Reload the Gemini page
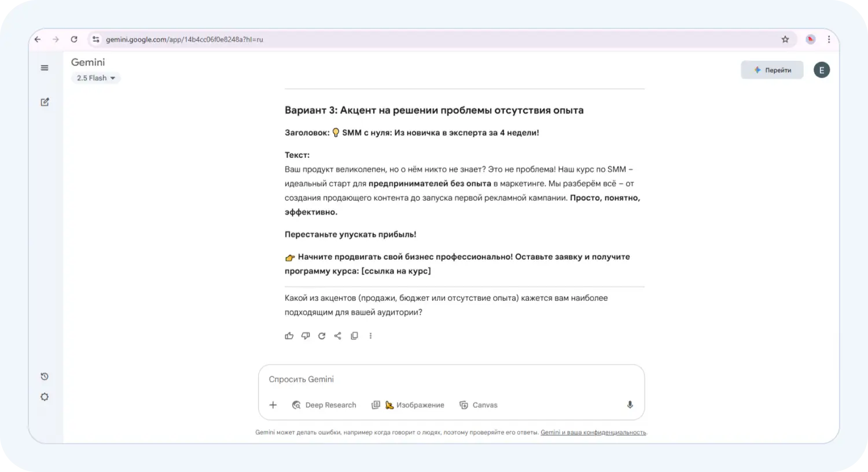This screenshot has width=868, height=472. 74,39
